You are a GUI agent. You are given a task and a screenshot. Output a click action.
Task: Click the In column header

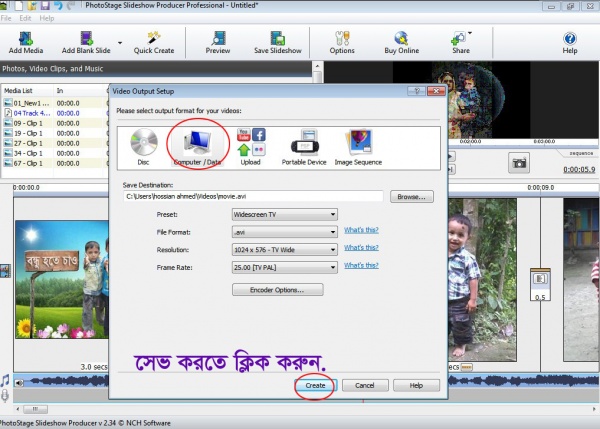[x=80, y=91]
